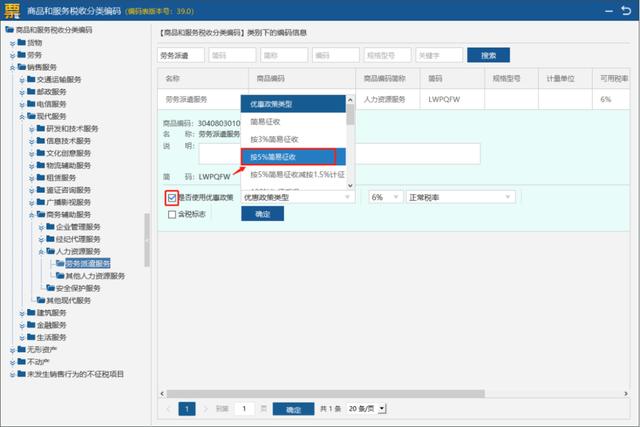Open the 正常税率 dropdown
The image size is (640, 427).
click(x=461, y=198)
